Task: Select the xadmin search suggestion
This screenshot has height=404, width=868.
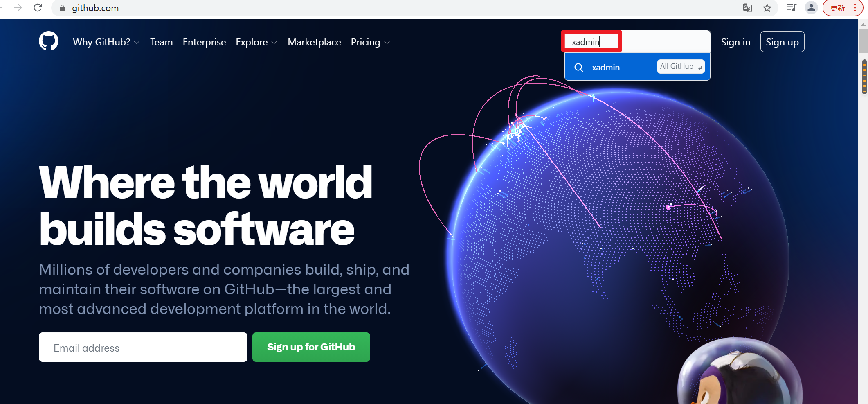Action: (637, 67)
